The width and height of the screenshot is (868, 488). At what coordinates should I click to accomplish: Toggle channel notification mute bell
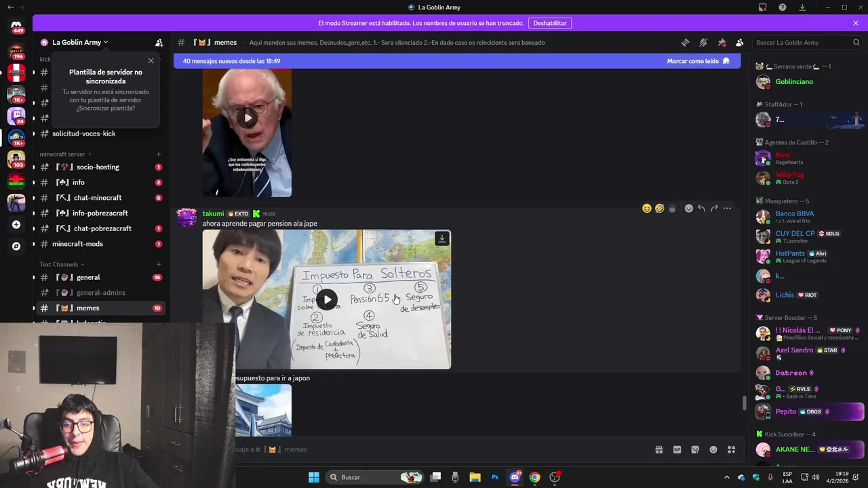(x=703, y=42)
